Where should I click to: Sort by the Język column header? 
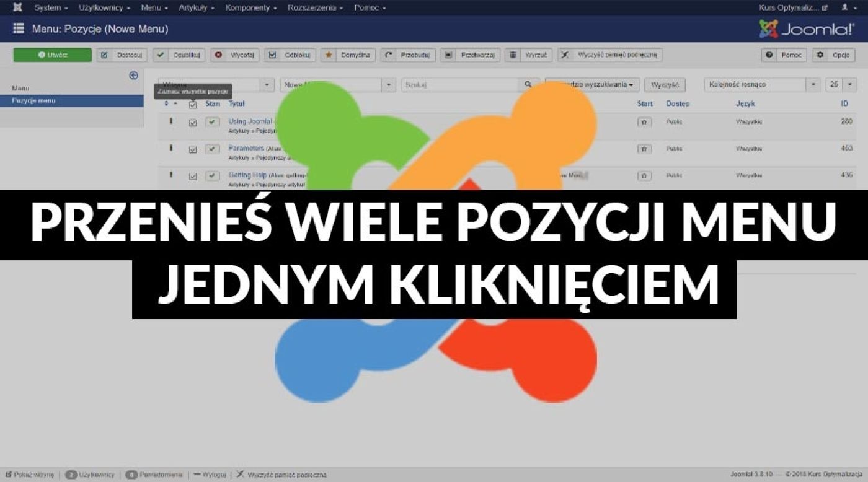pyautogui.click(x=745, y=104)
